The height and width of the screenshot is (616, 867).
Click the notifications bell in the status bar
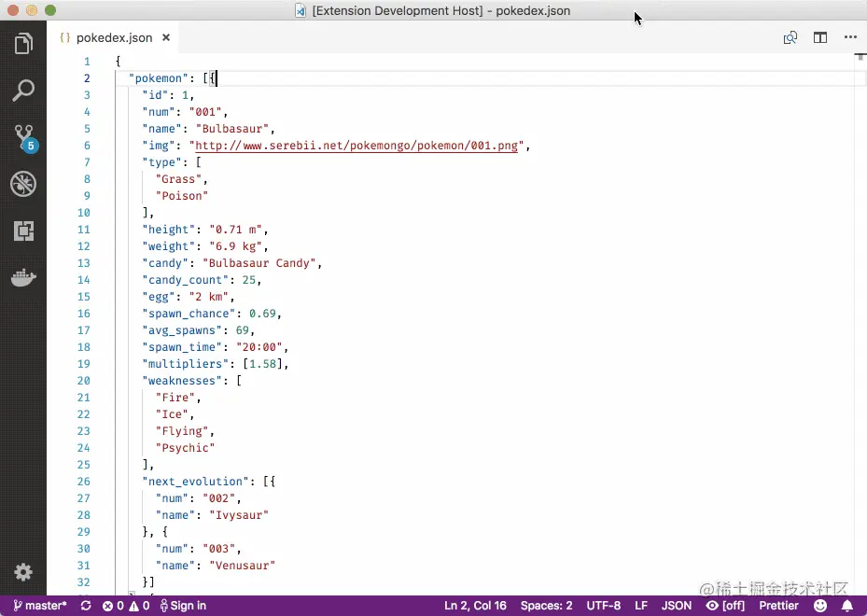[x=847, y=606]
